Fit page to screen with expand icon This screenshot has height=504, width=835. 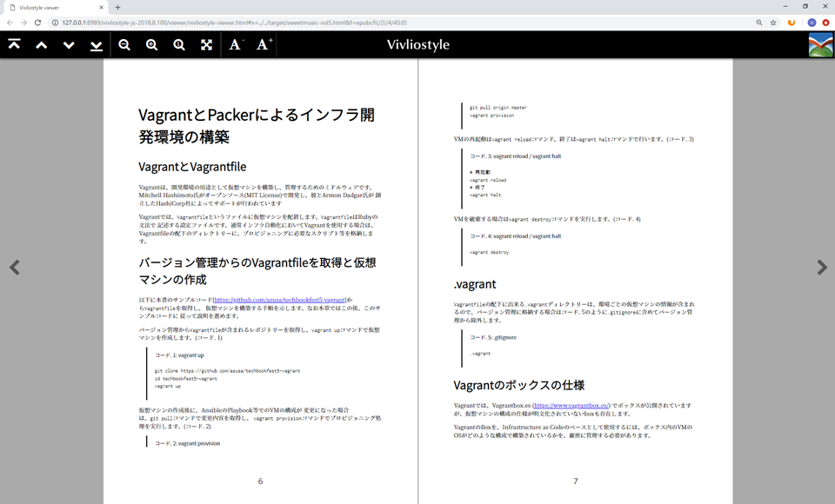click(207, 44)
